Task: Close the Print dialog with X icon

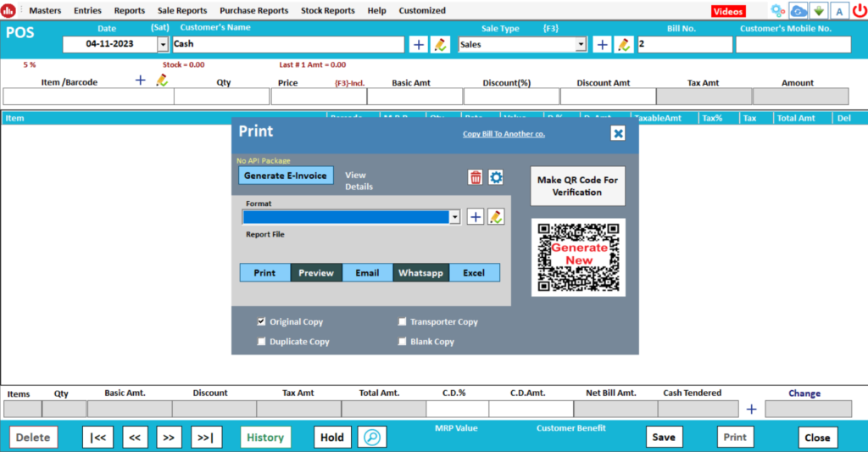Action: [x=618, y=133]
